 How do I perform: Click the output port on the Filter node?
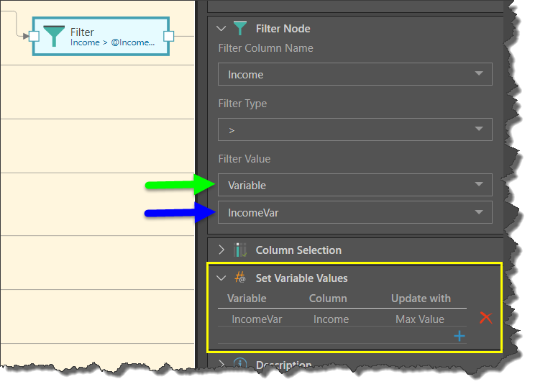169,36
